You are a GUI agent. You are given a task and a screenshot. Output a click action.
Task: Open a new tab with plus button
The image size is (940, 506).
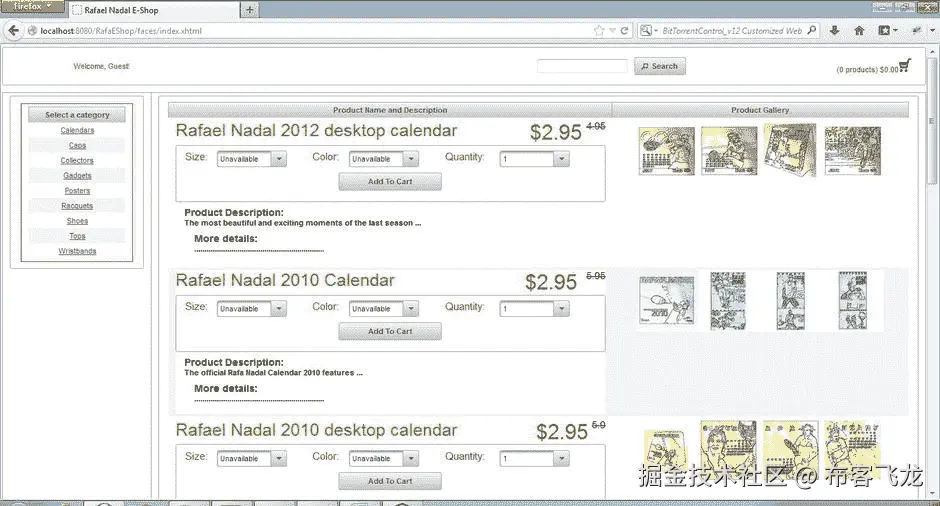point(249,10)
